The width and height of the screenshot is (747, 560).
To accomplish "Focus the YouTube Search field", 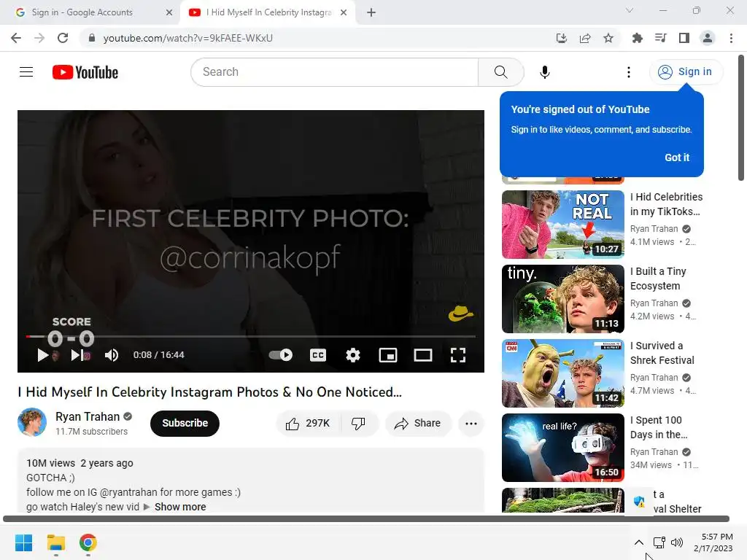I will [335, 72].
